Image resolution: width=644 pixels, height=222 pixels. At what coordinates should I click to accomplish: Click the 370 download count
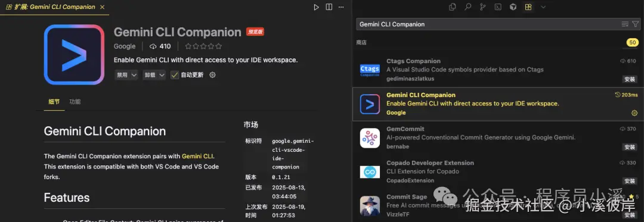pos(628,129)
